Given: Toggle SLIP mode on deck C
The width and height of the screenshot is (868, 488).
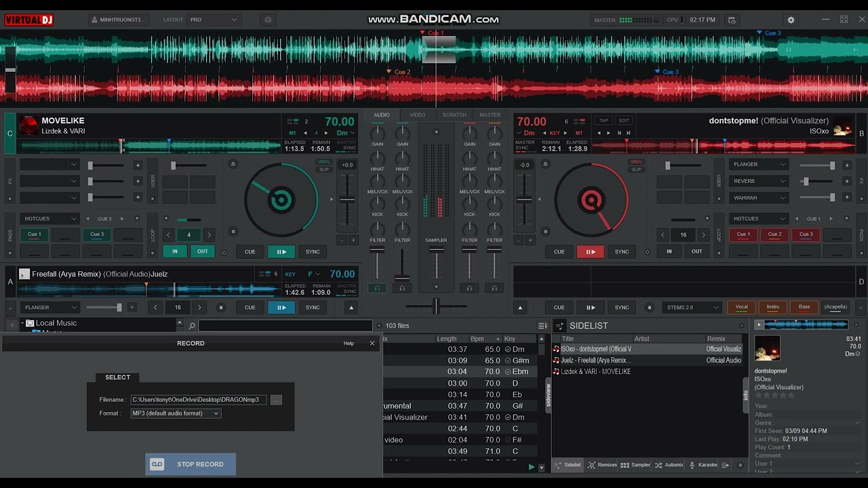Looking at the screenshot, I should click(324, 169).
